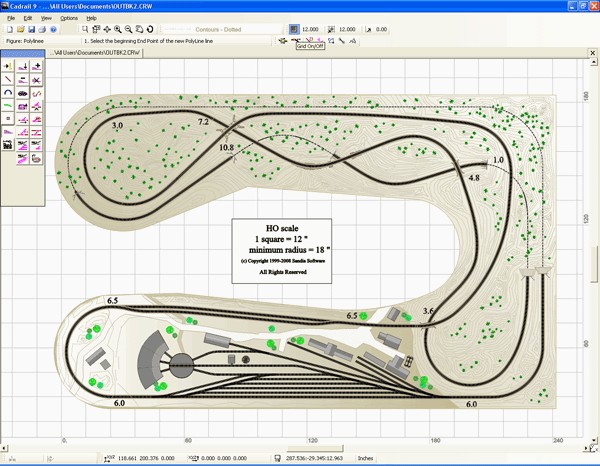Click the 7.2 elevation label
This screenshot has height=466, width=600.
point(203,122)
